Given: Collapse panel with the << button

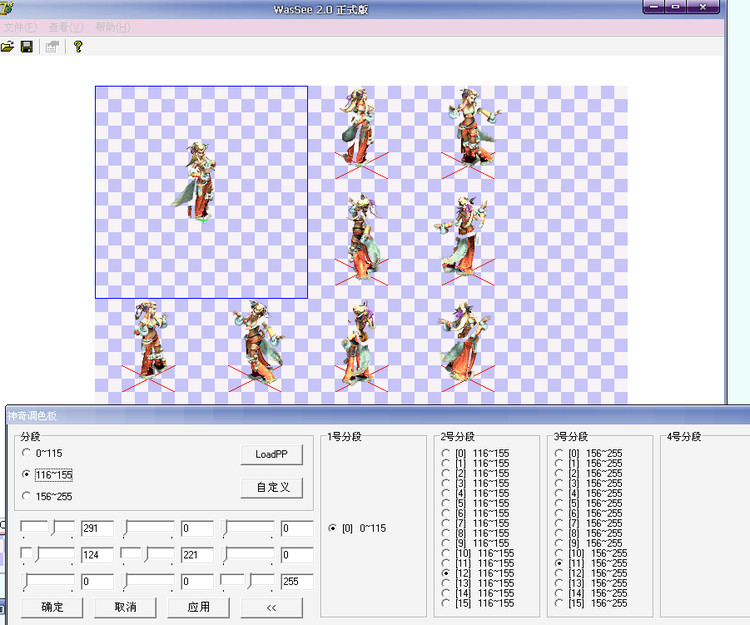Looking at the screenshot, I should pos(271,607).
